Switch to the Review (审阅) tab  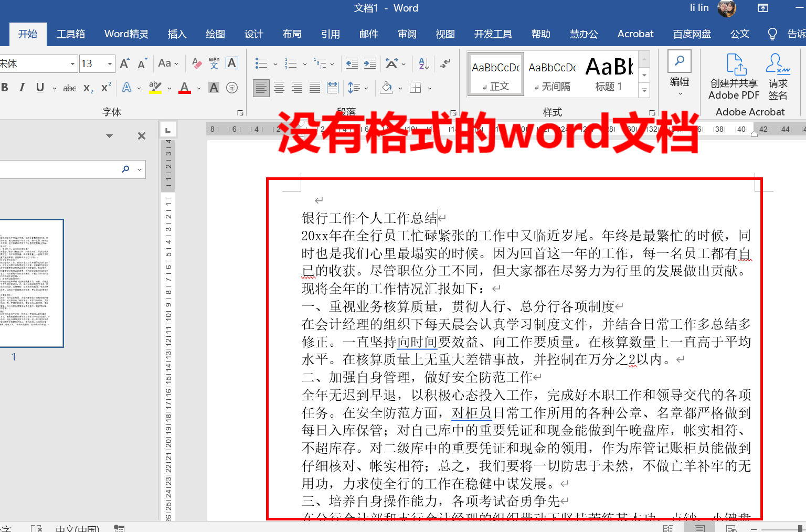click(407, 34)
